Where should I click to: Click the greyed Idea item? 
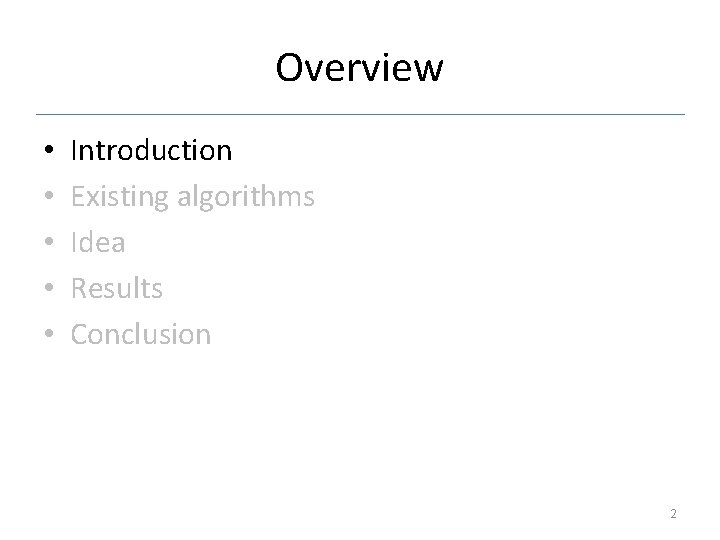coord(98,242)
